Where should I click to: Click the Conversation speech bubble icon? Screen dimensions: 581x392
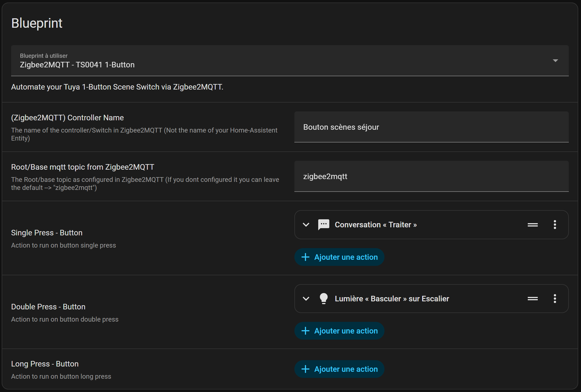pos(323,225)
